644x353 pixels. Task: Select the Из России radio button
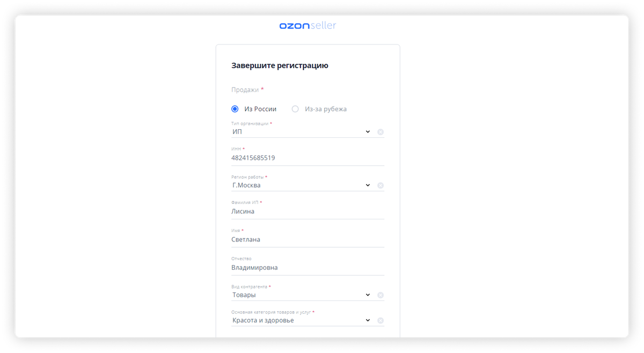[x=235, y=109]
